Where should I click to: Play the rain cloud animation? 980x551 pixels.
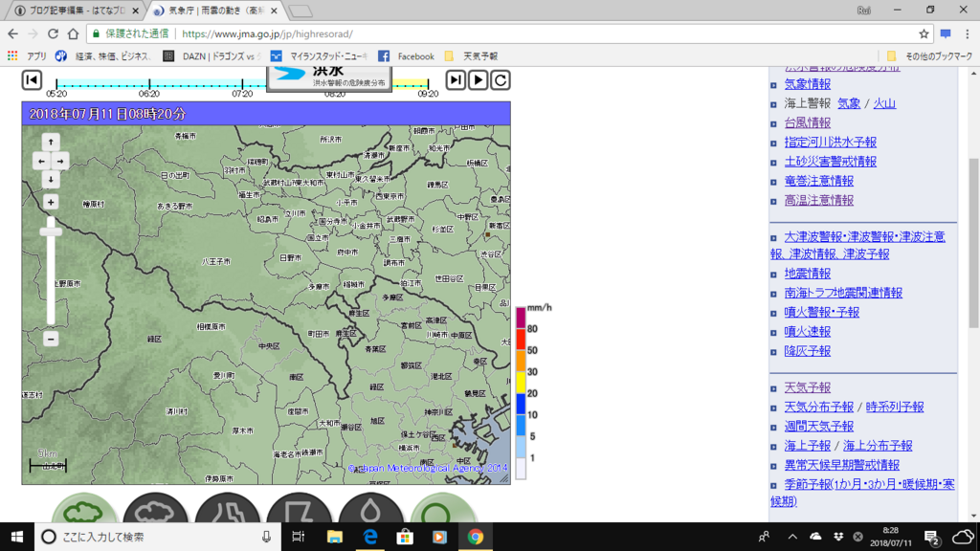(479, 80)
